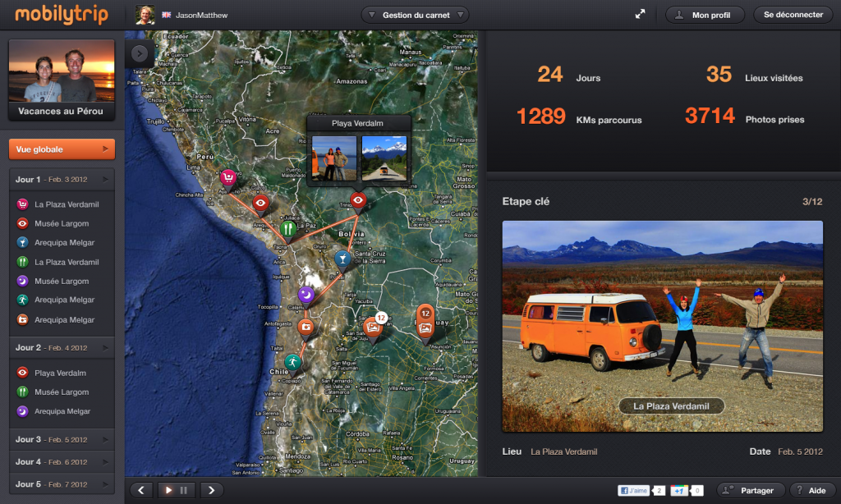This screenshot has width=841, height=504.
Task: Open Aide help
Action: point(811,490)
